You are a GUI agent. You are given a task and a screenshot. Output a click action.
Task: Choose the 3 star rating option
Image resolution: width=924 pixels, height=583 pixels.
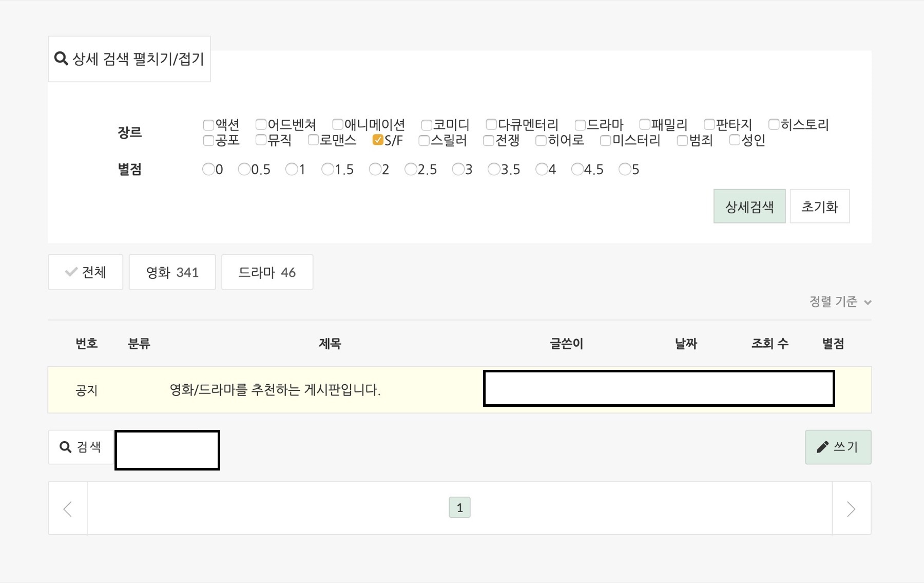(457, 170)
